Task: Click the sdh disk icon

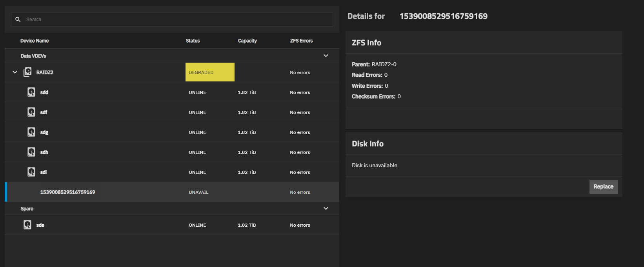Action: tap(31, 152)
